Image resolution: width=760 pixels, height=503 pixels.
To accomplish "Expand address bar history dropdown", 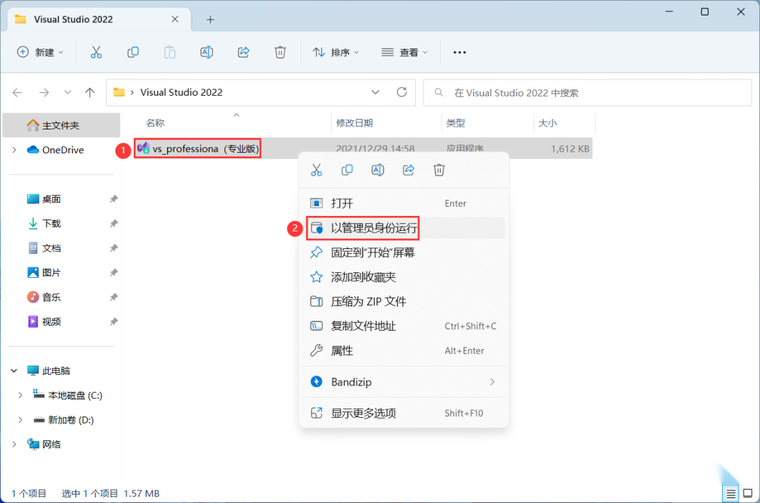I will tap(375, 92).
